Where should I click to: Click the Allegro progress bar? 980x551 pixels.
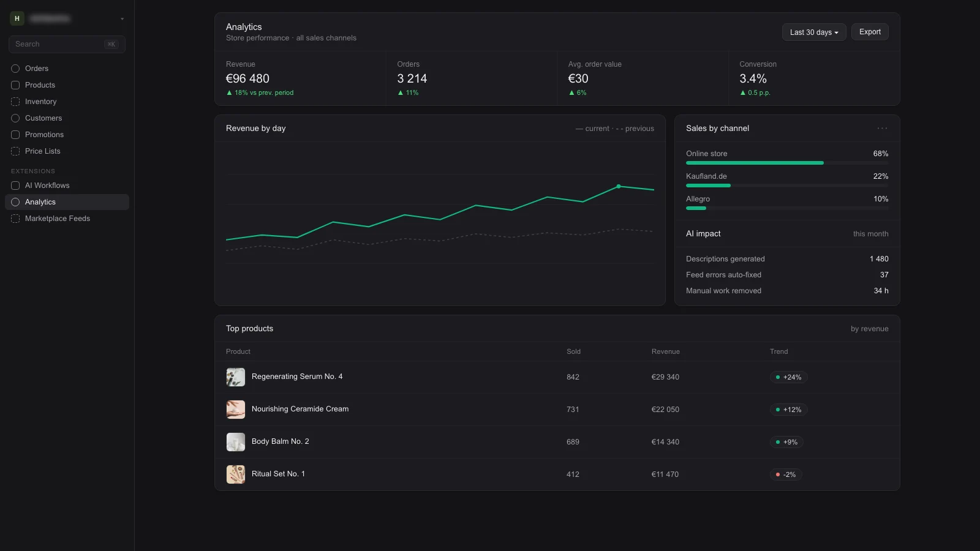pyautogui.click(x=787, y=208)
